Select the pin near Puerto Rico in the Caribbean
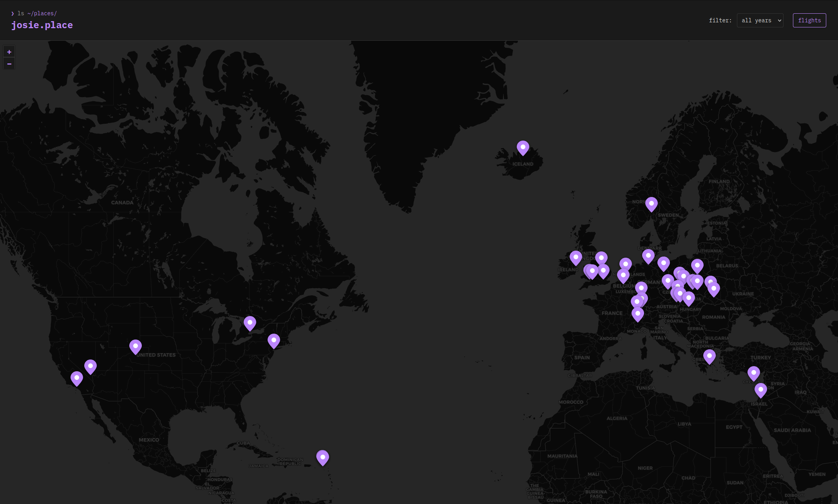838x504 pixels. [x=322, y=457]
